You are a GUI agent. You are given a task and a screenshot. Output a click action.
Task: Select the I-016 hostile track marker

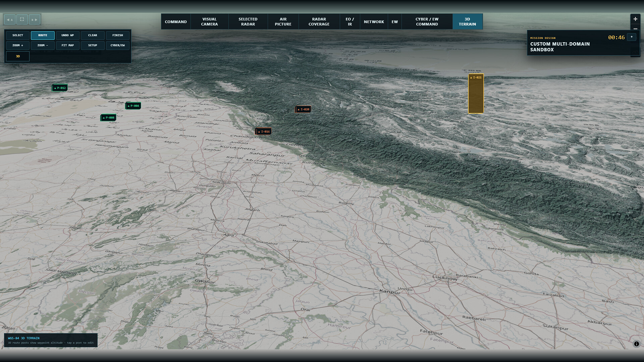click(264, 131)
